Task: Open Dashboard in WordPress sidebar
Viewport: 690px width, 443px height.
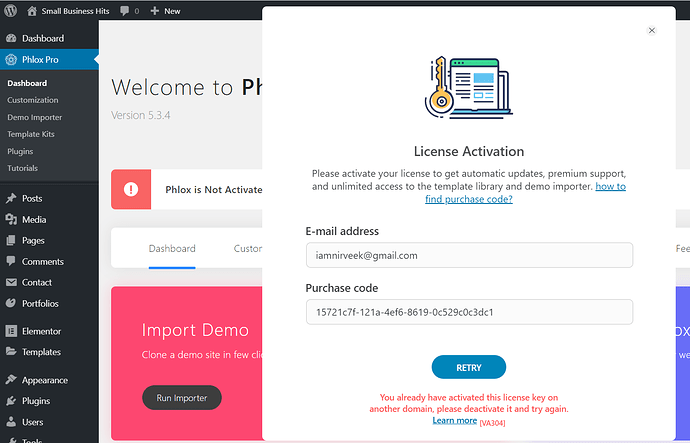Action: [x=43, y=38]
